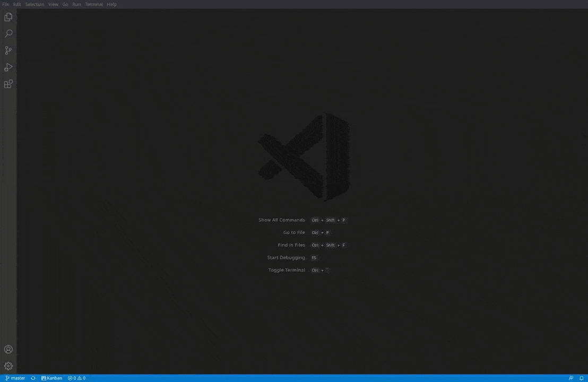Open the Help menu

point(112,4)
